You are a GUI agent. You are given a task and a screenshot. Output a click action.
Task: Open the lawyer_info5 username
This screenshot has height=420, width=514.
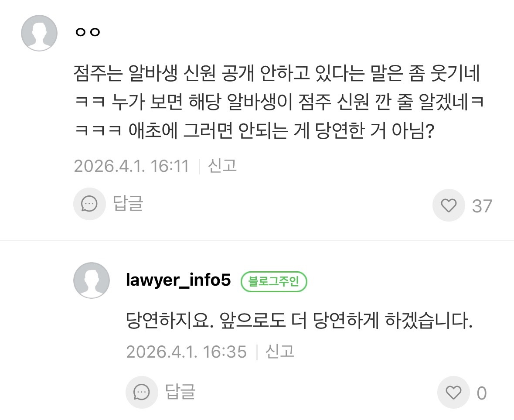tap(178, 280)
